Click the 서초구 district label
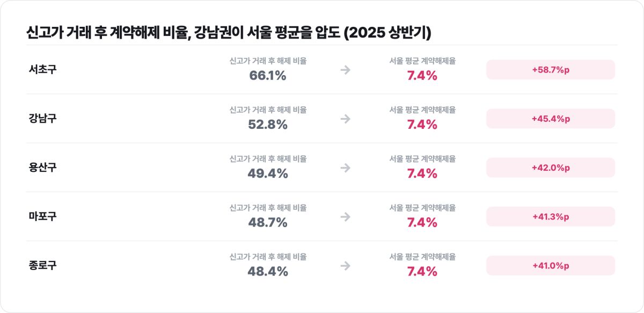Image resolution: width=644 pixels, height=313 pixels. (x=42, y=69)
